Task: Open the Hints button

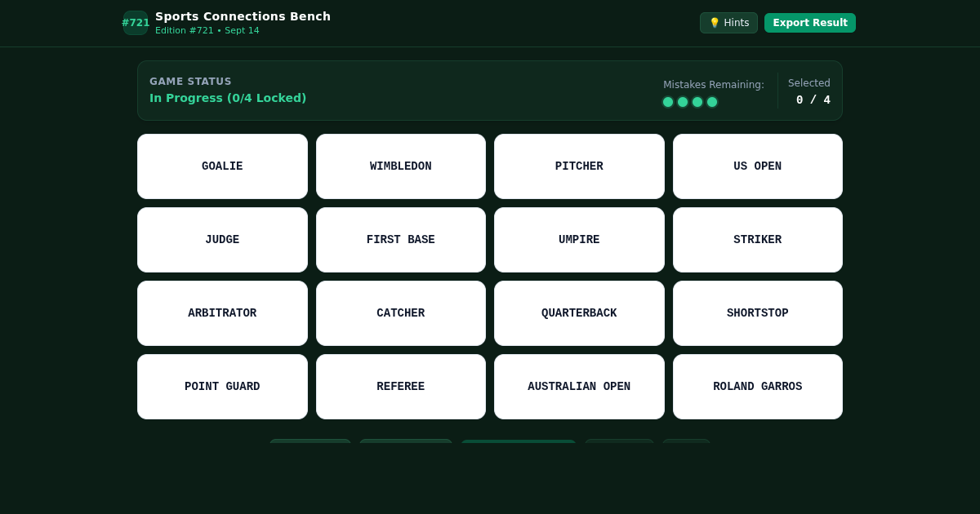Action: (728, 23)
